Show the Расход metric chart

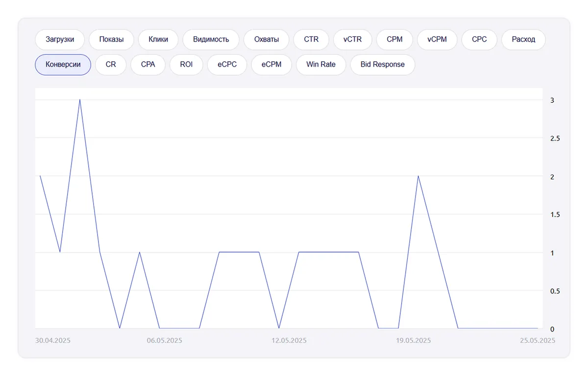click(523, 40)
